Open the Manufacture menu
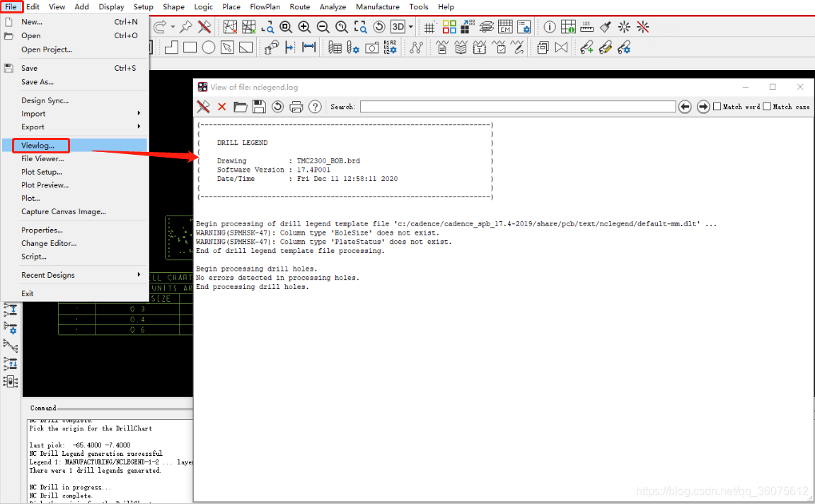 [x=377, y=7]
